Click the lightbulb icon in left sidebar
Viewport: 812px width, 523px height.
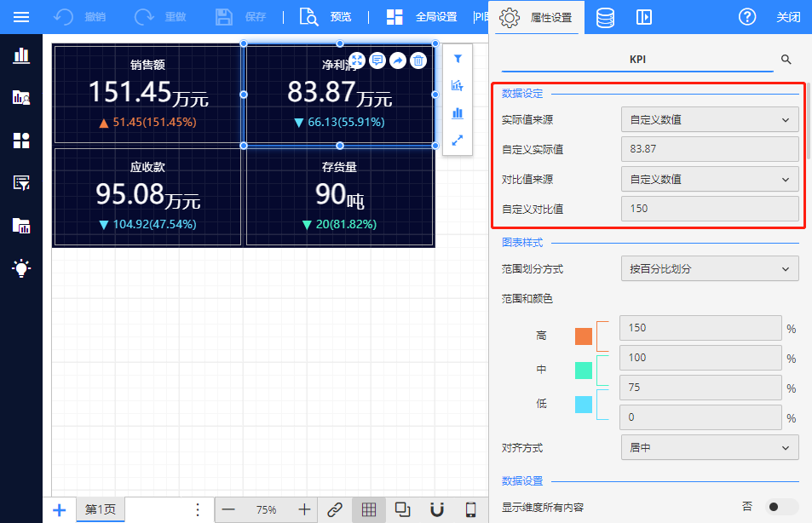[x=21, y=268]
